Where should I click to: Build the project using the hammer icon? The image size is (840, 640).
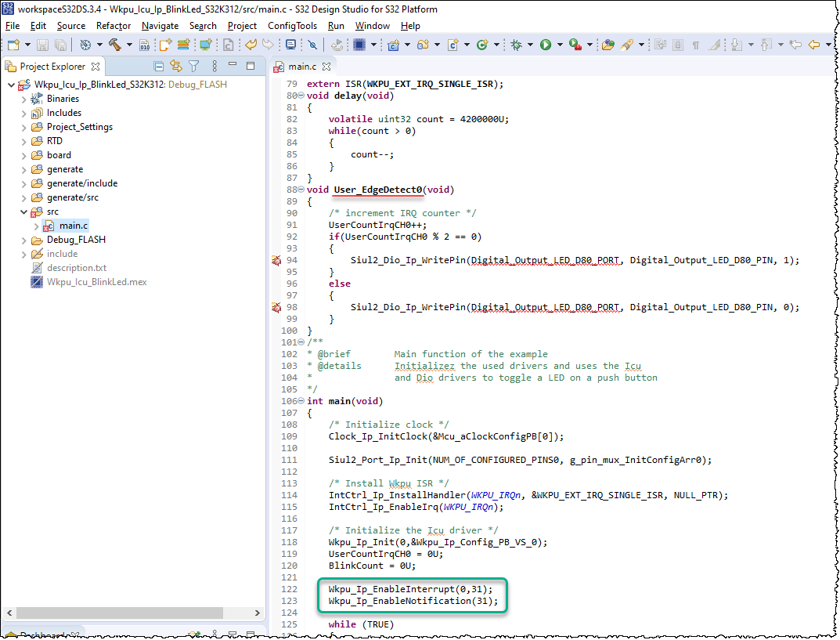point(116,45)
